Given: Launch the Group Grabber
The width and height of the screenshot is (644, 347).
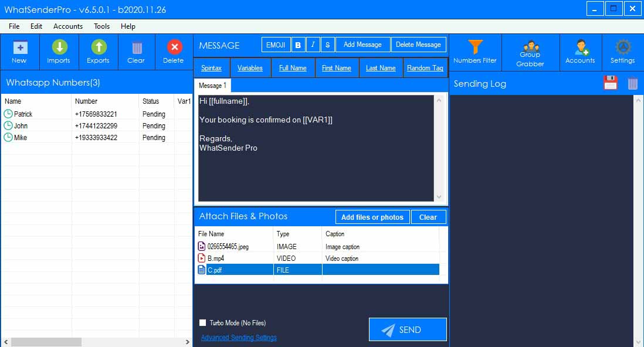Looking at the screenshot, I should (x=530, y=52).
